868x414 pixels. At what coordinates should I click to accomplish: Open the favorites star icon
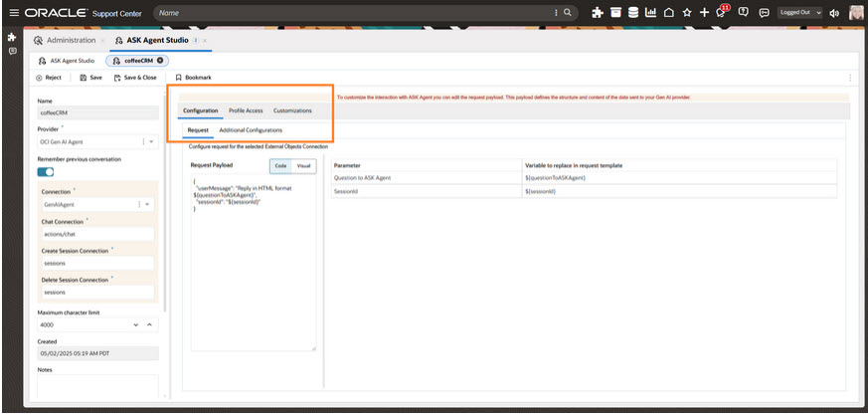[687, 12]
